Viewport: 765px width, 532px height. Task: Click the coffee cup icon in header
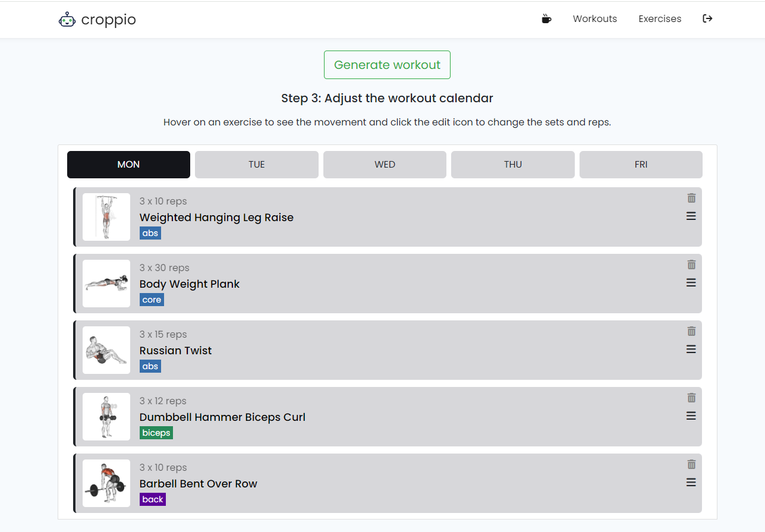click(546, 19)
